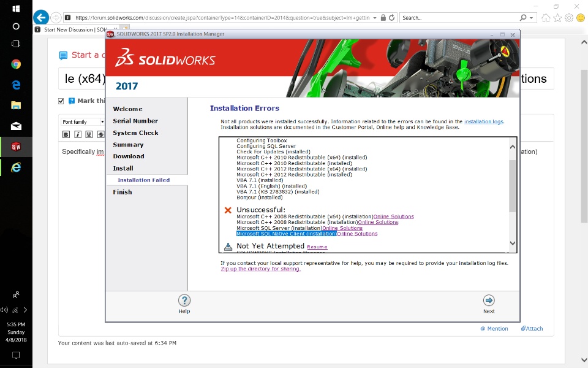This screenshot has height=368, width=588.
Task: Click 'Zip up the directory for sharing' link
Action: pos(261,269)
